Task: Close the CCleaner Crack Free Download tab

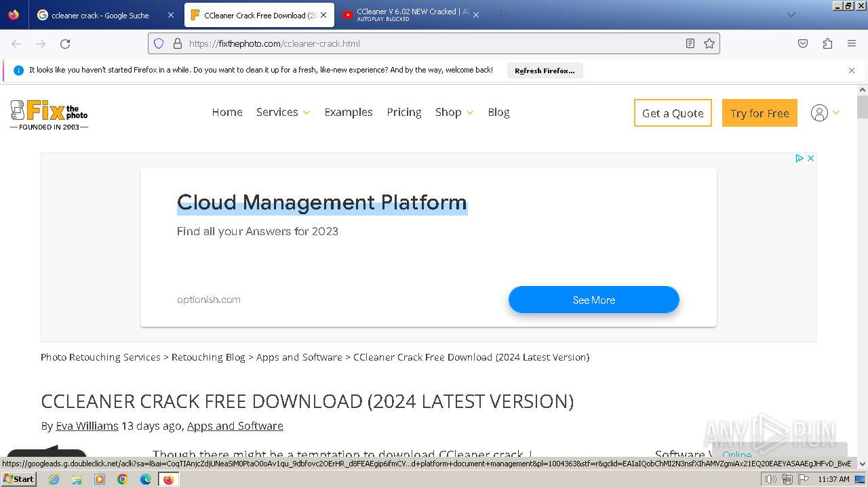Action: 323,15
